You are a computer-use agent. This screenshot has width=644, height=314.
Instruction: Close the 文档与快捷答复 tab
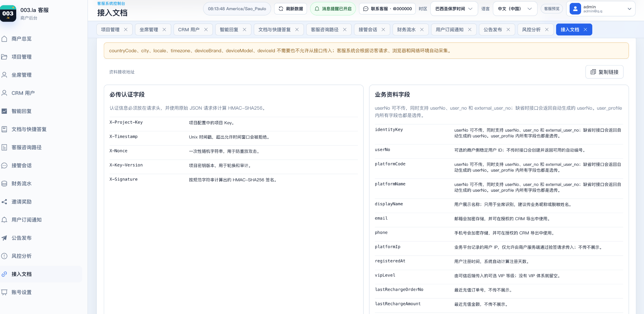click(297, 30)
